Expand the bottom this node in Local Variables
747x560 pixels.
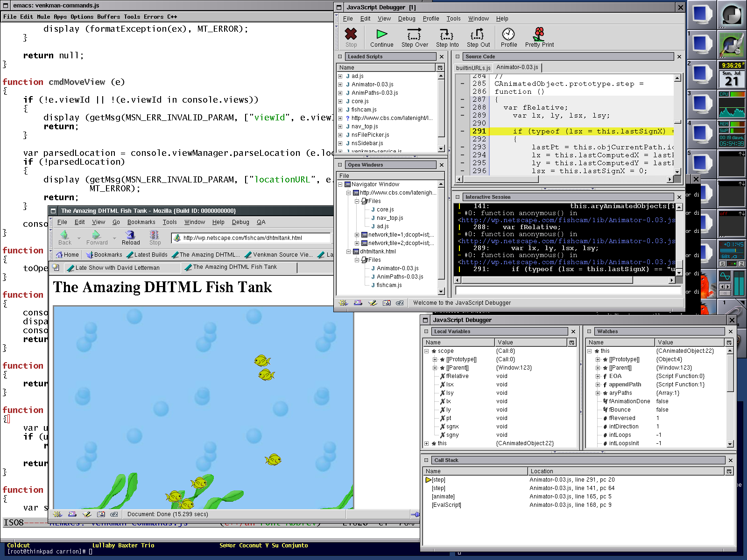coord(426,443)
